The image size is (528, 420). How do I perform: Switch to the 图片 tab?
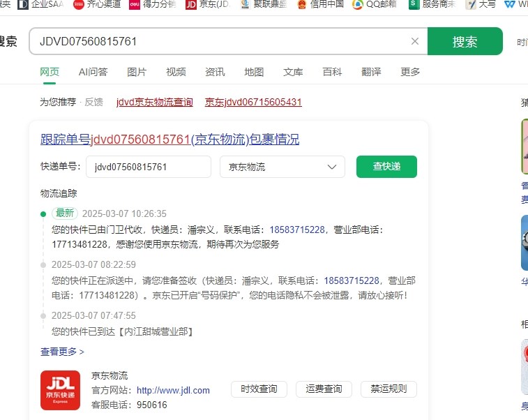[x=137, y=72]
